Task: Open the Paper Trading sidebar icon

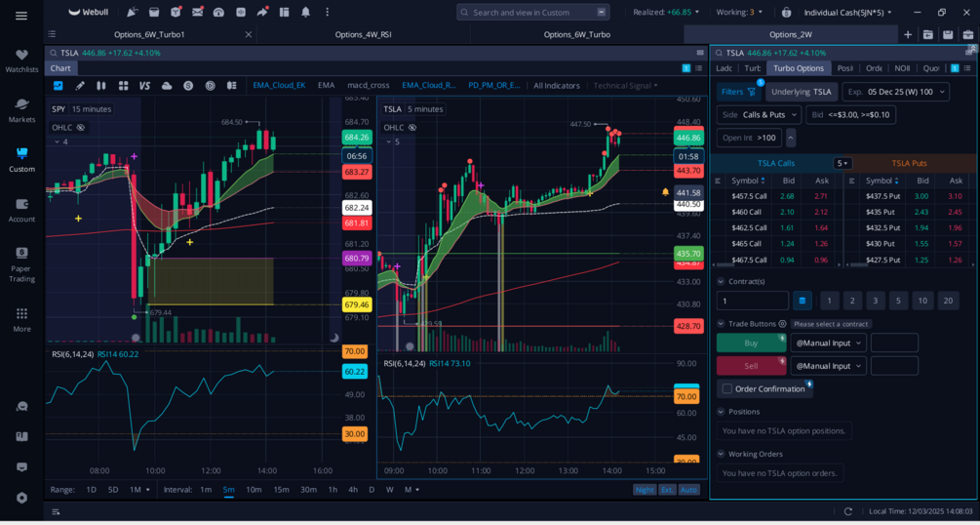Action: [21, 253]
